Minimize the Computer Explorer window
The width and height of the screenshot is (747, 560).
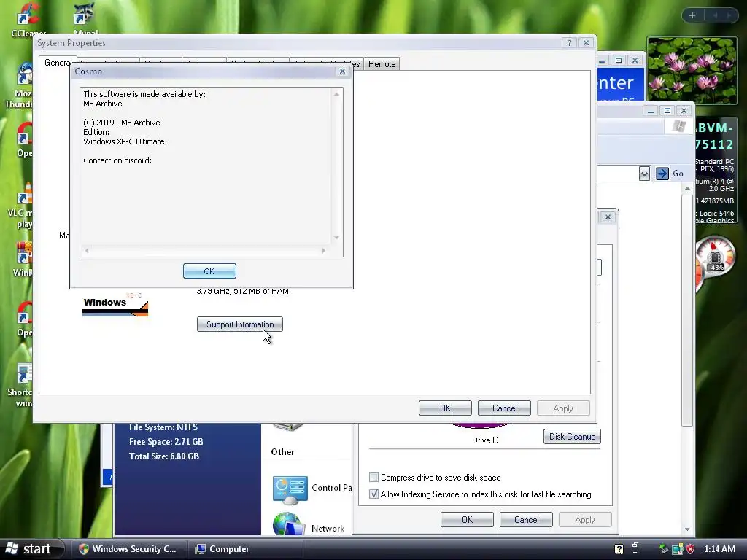coord(650,111)
